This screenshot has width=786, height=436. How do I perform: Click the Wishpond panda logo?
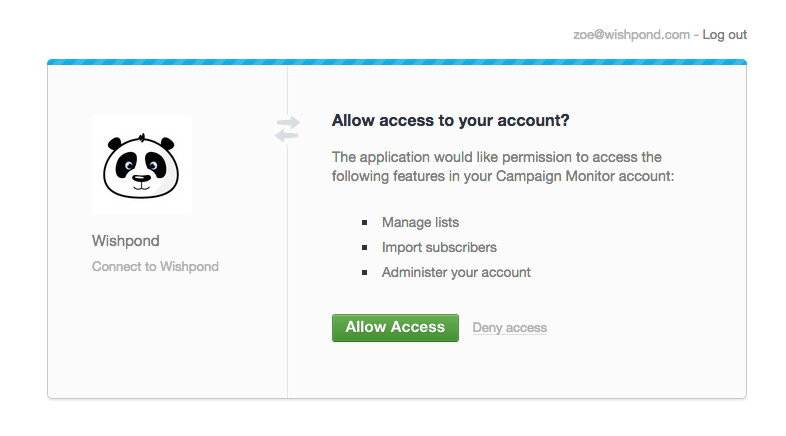tap(141, 166)
